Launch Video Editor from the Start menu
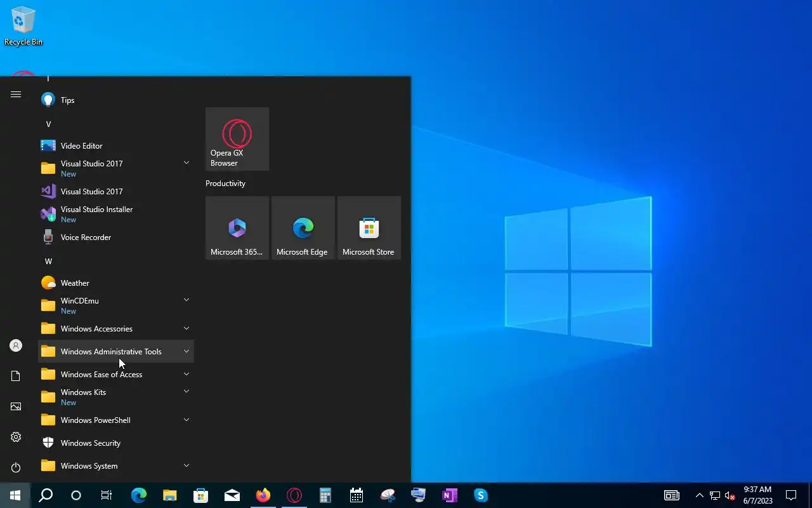The image size is (812, 508). (x=116, y=145)
